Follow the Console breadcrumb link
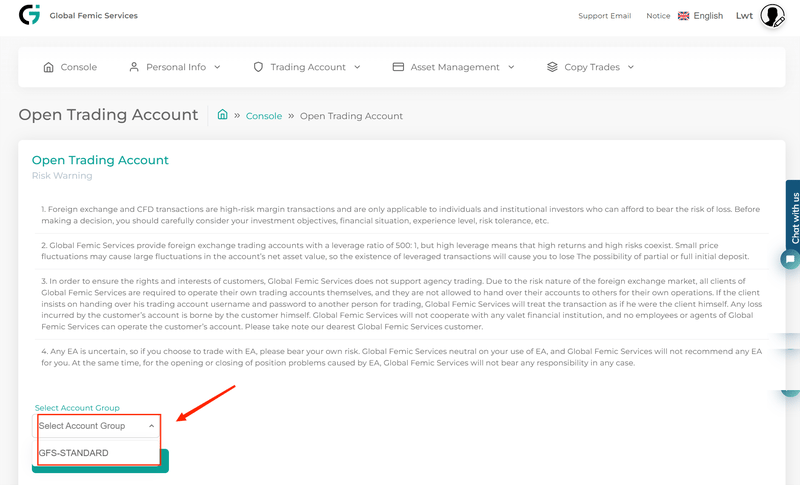The height and width of the screenshot is (485, 800). tap(264, 116)
